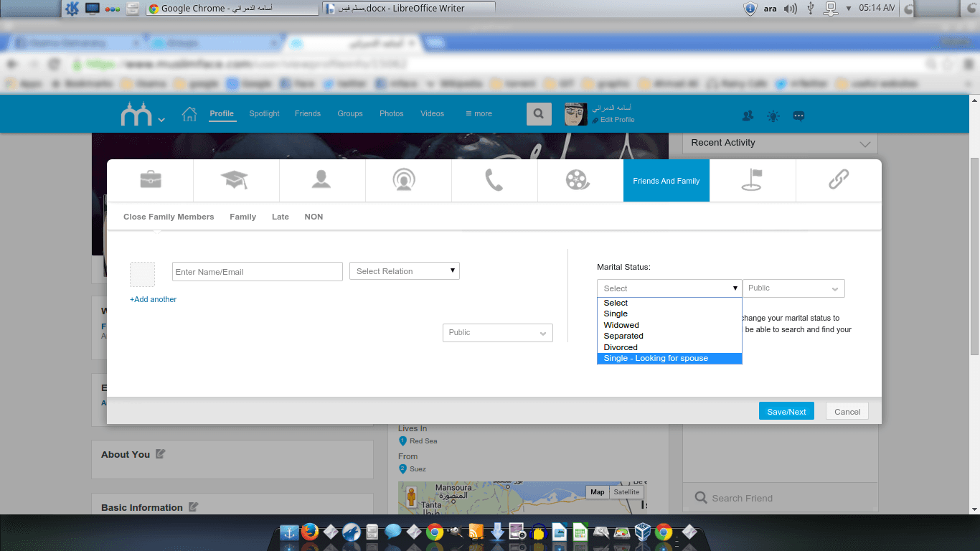This screenshot has width=980, height=551.
Task: Select the phone contact tab icon
Action: tap(494, 180)
